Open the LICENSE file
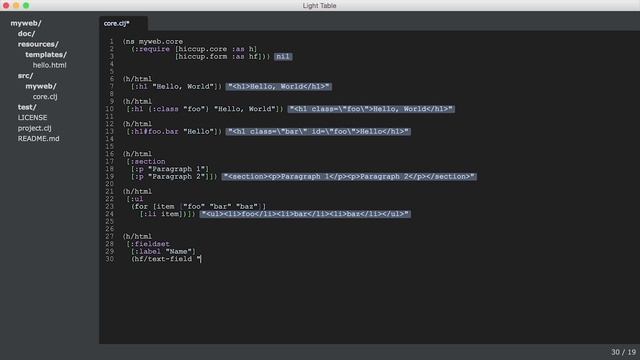This screenshot has width=640, height=360. click(x=32, y=118)
